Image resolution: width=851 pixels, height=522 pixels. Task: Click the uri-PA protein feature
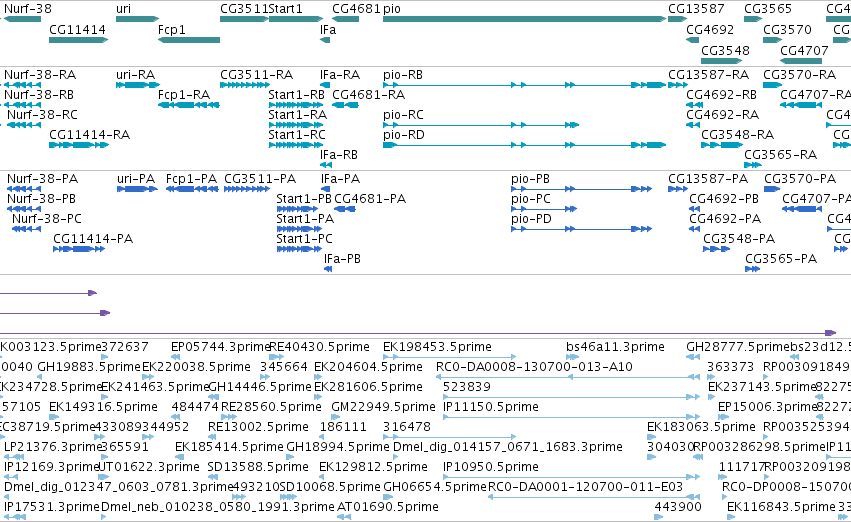[137, 189]
